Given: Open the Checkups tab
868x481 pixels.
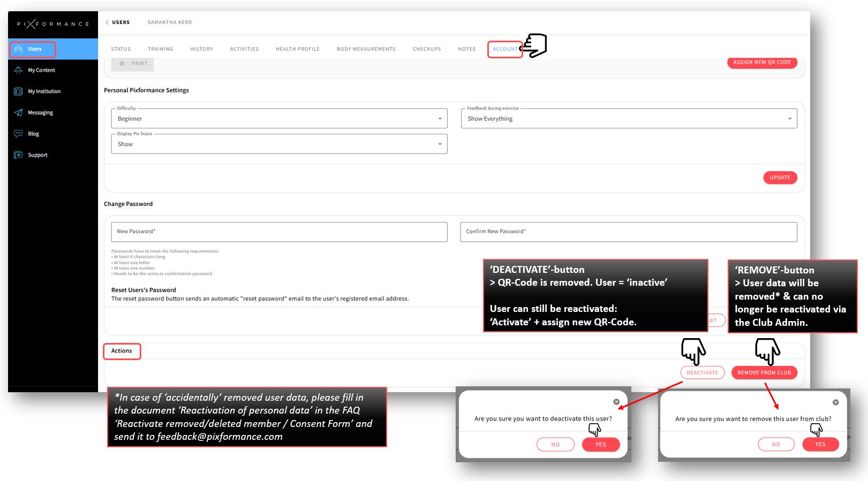Looking at the screenshot, I should click(427, 49).
